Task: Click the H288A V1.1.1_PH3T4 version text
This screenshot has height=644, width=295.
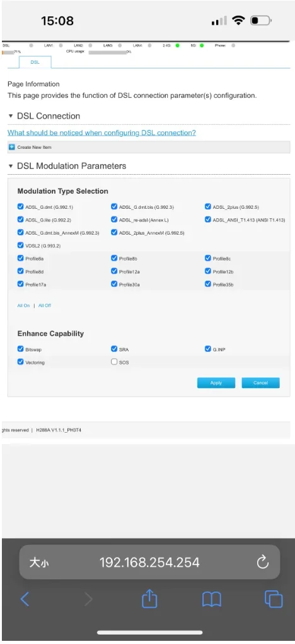Action: pyautogui.click(x=59, y=430)
